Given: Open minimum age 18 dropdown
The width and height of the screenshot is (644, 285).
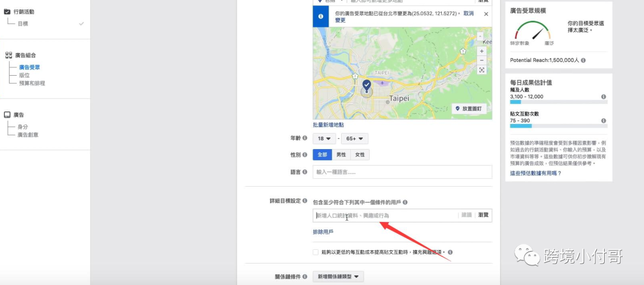Looking at the screenshot, I should 324,138.
